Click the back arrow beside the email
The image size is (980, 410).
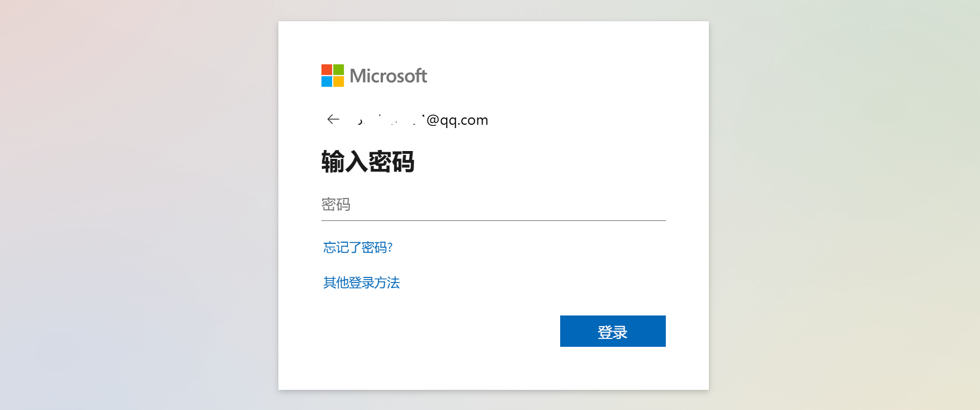coord(333,119)
